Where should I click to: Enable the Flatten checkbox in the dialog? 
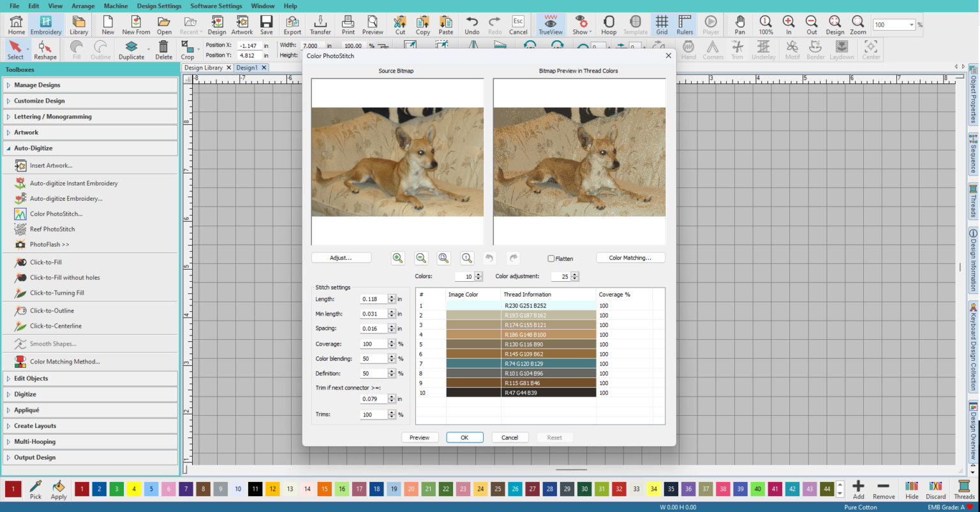(553, 258)
